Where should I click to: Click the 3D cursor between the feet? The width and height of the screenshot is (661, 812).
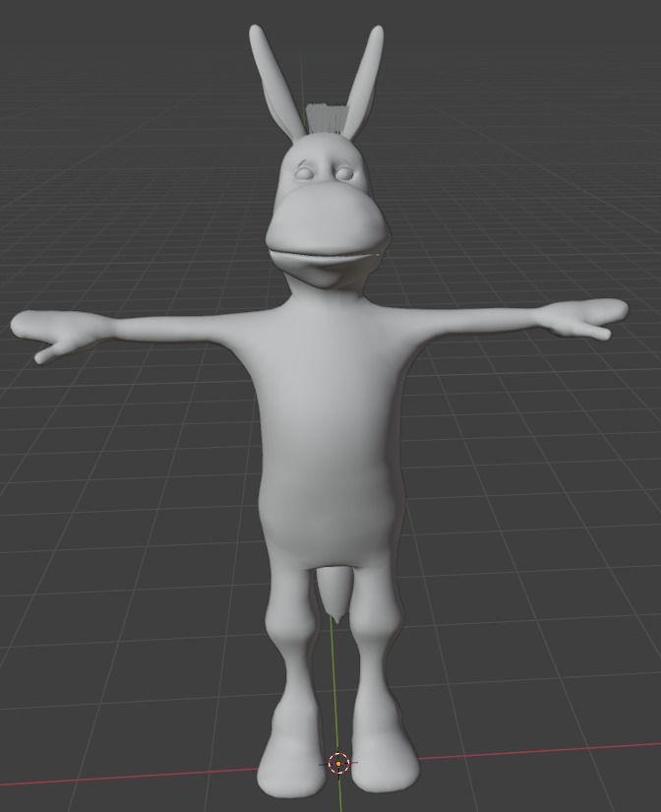339,764
